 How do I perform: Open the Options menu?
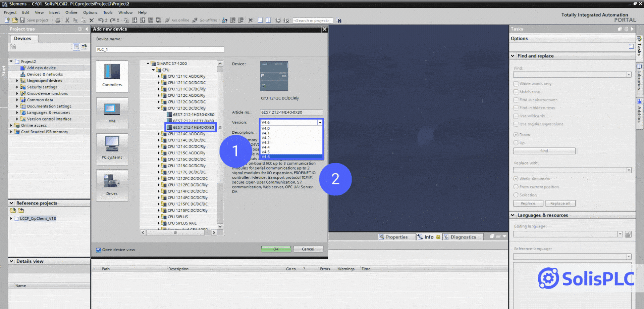pos(90,12)
